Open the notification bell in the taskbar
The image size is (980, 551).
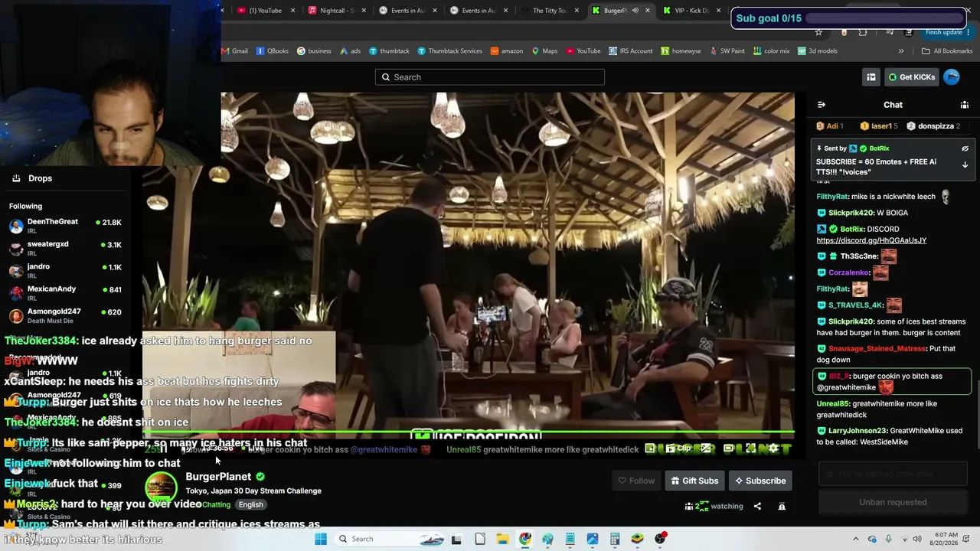[966, 539]
